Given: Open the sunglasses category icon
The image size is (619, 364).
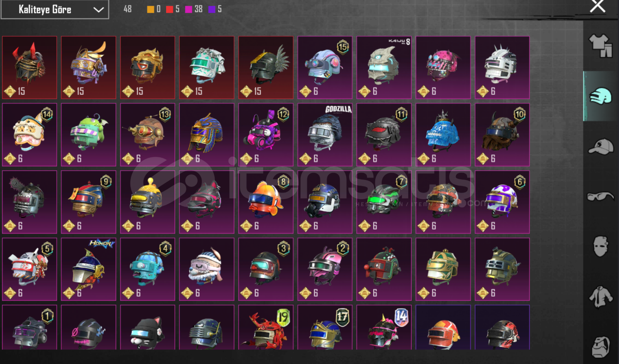Looking at the screenshot, I should click(600, 196).
